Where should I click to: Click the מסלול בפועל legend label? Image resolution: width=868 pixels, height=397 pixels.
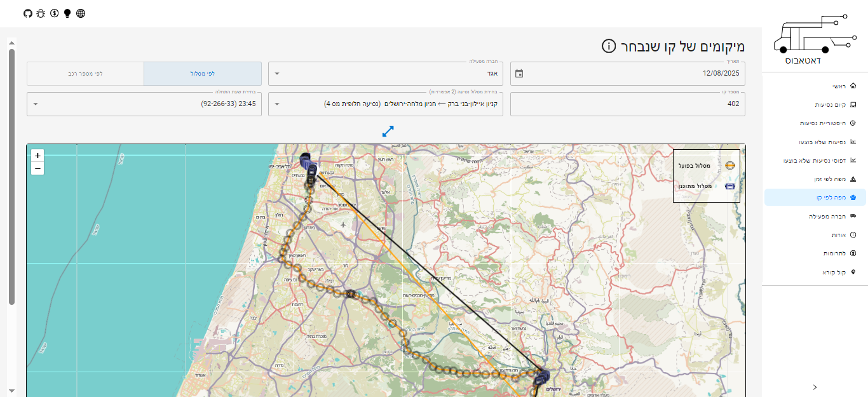coord(695,166)
